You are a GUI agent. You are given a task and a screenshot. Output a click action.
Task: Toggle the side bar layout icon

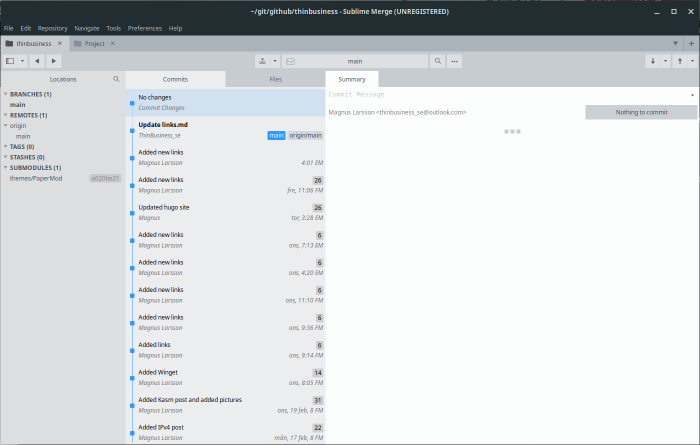[10, 61]
